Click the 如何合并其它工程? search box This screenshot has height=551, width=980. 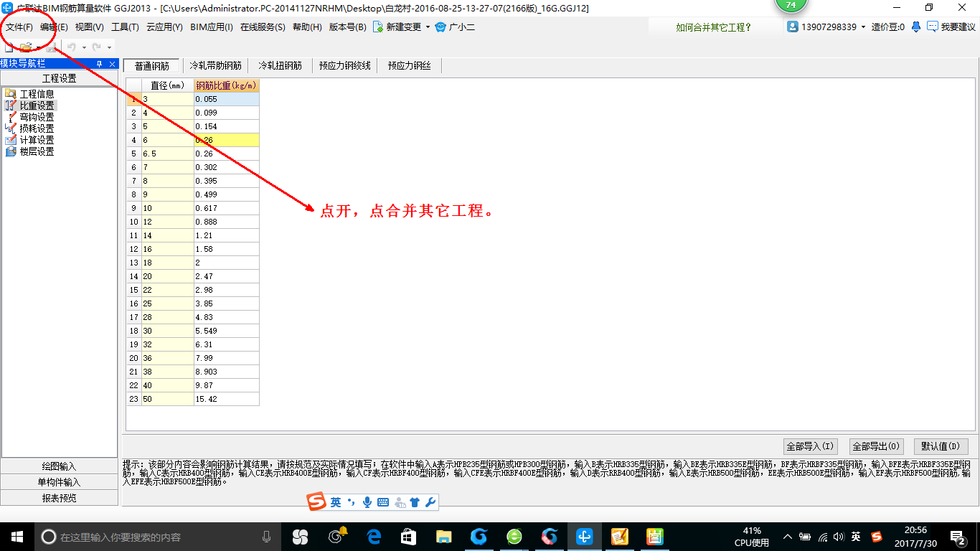(x=714, y=27)
